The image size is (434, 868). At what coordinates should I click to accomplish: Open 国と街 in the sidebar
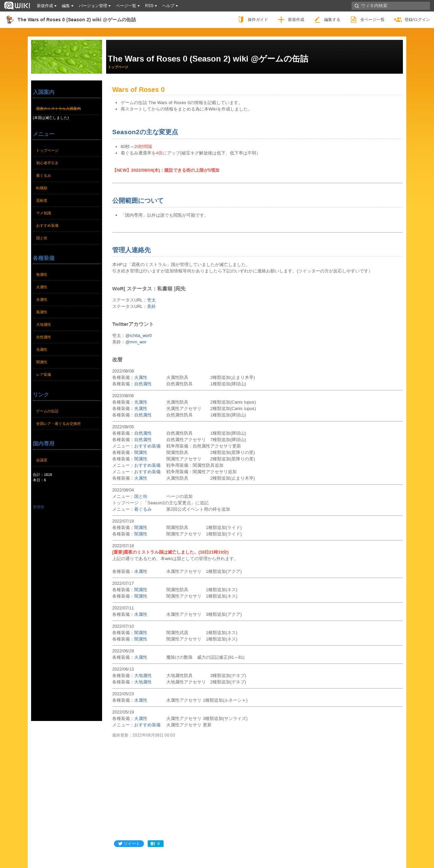pyautogui.click(x=42, y=238)
